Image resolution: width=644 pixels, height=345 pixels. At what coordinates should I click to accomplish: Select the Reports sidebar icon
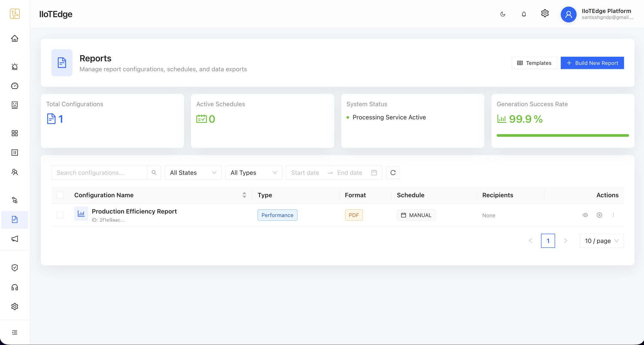tap(14, 220)
